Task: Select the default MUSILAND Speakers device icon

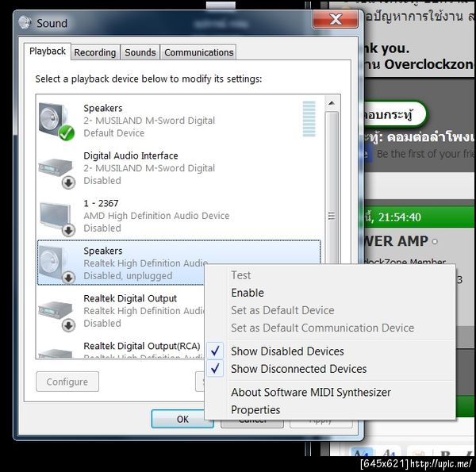Action: point(56,121)
